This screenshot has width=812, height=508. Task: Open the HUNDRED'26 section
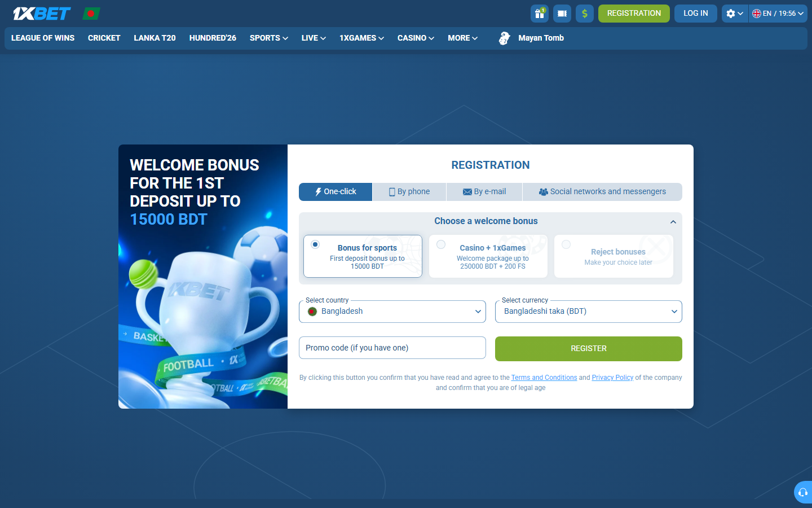[213, 38]
